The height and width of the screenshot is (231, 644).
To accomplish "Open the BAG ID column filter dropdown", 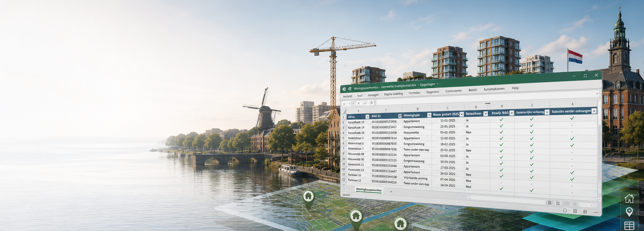I will 400,116.
